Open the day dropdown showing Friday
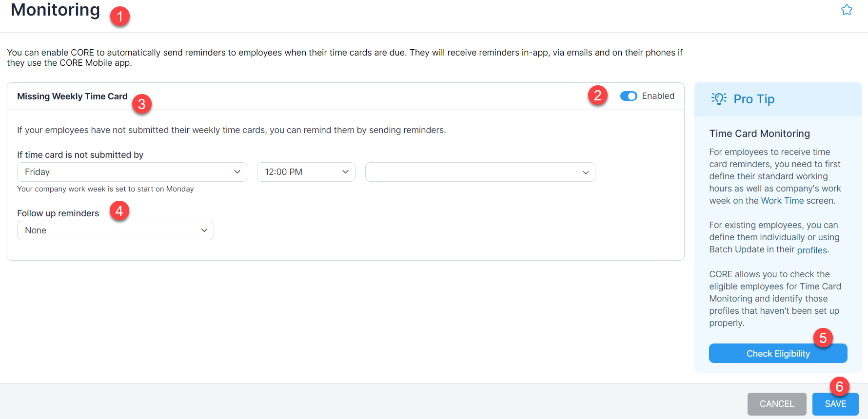868x419 pixels. 132,171
